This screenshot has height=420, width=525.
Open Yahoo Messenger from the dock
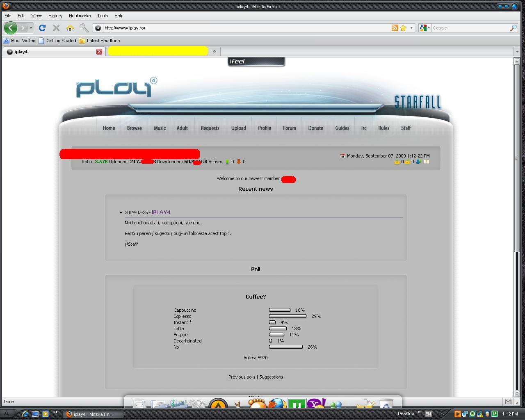tap(316, 404)
